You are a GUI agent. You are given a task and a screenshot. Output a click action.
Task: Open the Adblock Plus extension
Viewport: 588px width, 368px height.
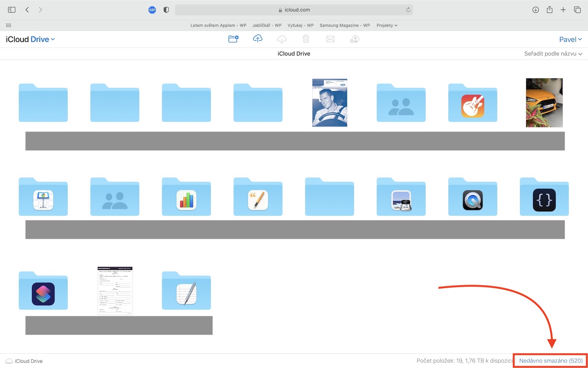152,10
